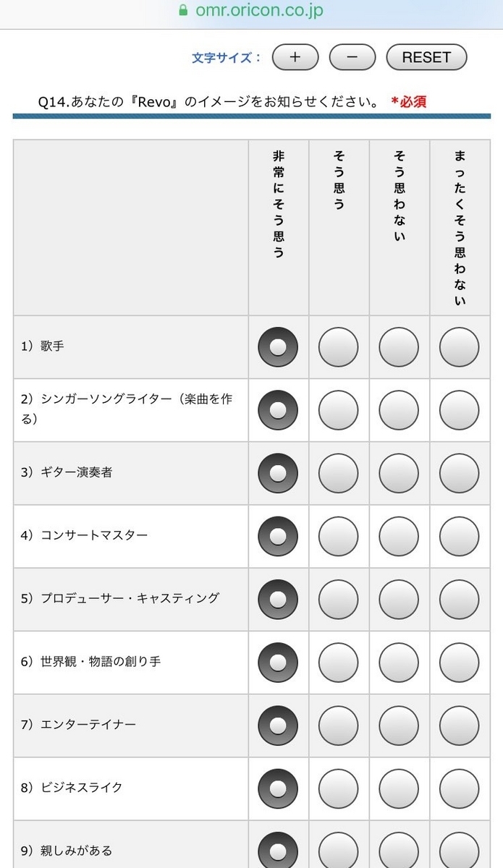
Task: Tap the lock icon beside omr.oricon.co.jp
Action: [182, 11]
